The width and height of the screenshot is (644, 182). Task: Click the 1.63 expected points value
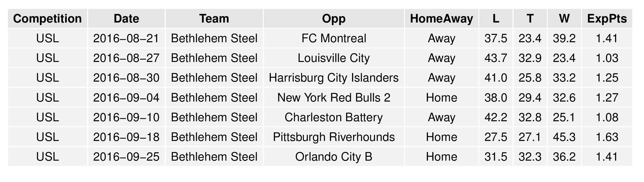(607, 137)
